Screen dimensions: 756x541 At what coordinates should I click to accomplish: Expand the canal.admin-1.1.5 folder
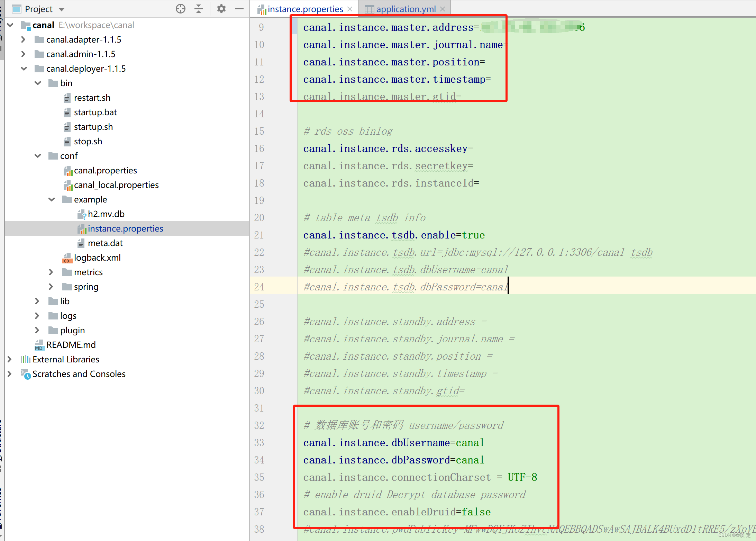23,54
